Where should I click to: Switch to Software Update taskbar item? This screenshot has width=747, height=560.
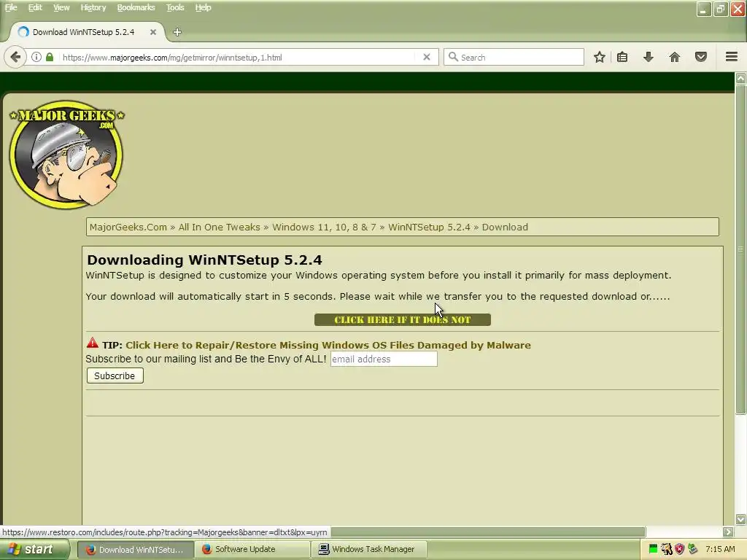pyautogui.click(x=252, y=550)
